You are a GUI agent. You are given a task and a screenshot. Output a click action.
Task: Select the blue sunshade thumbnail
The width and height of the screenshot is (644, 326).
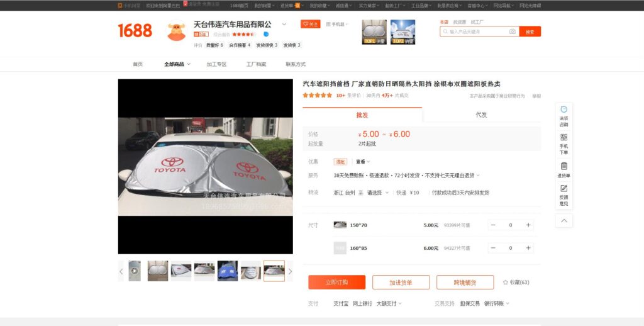[x=228, y=271]
